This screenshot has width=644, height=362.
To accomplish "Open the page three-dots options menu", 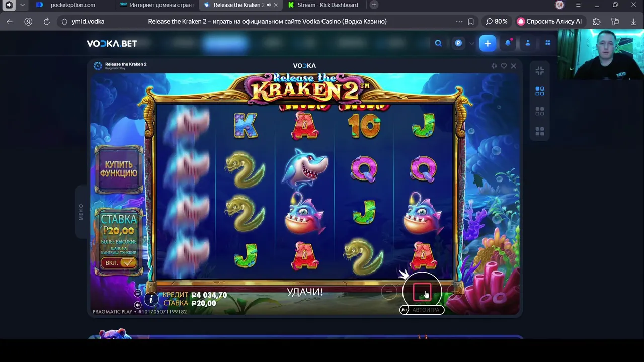I will [459, 22].
